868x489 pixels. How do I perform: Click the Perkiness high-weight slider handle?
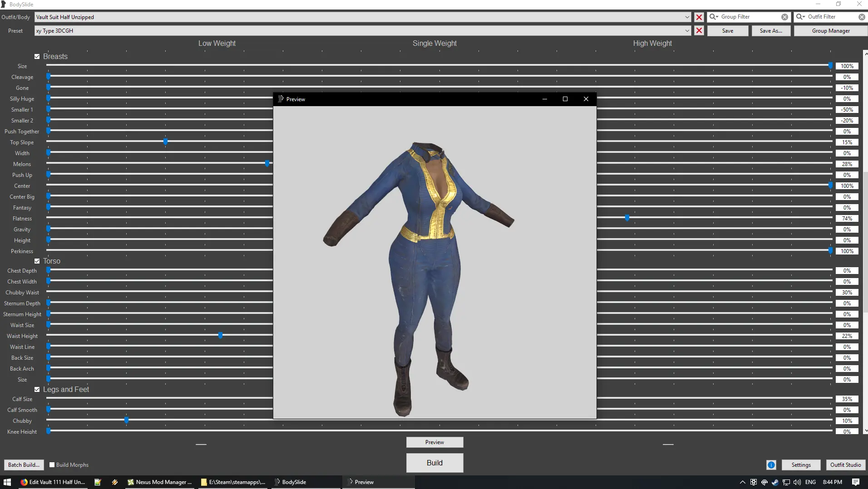point(830,250)
